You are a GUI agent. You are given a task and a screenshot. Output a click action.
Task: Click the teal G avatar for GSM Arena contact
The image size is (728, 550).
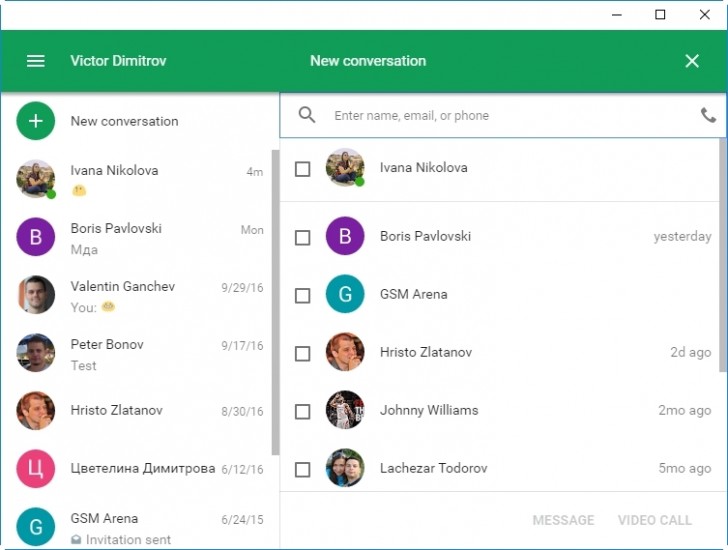coord(345,294)
